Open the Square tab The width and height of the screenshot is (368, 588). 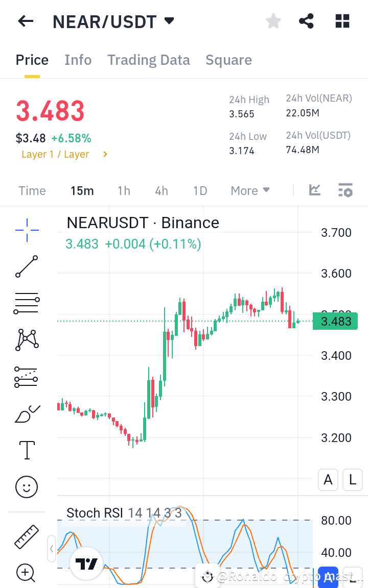tap(228, 60)
